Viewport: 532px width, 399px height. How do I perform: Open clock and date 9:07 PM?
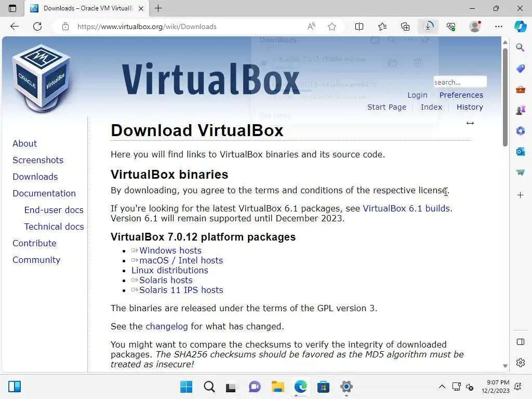point(495,387)
